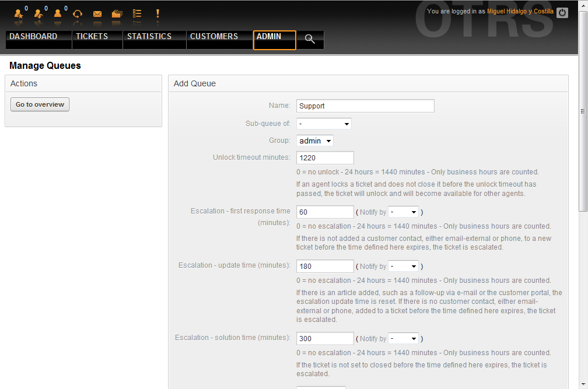Viewport: 588px width, 389px height.
Task: Open the status view list icon
Action: click(137, 13)
